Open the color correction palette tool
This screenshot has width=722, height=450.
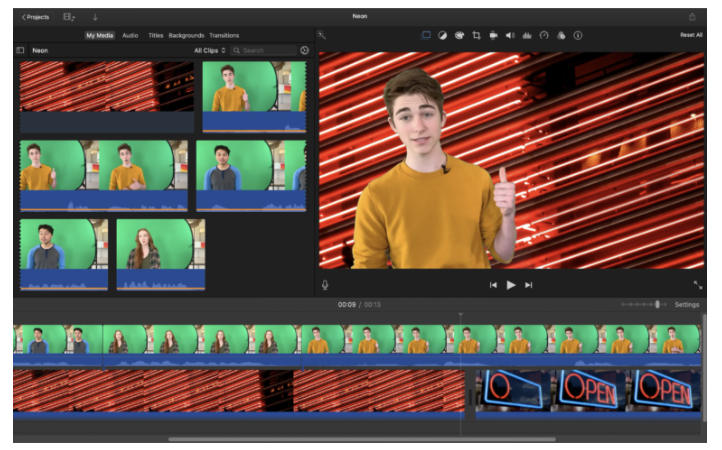[459, 35]
